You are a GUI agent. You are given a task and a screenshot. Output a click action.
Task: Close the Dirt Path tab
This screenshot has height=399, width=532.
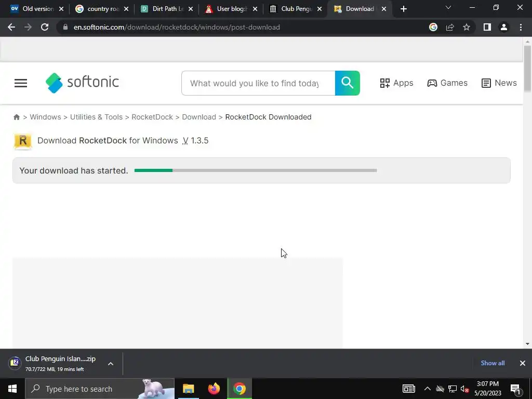(191, 9)
